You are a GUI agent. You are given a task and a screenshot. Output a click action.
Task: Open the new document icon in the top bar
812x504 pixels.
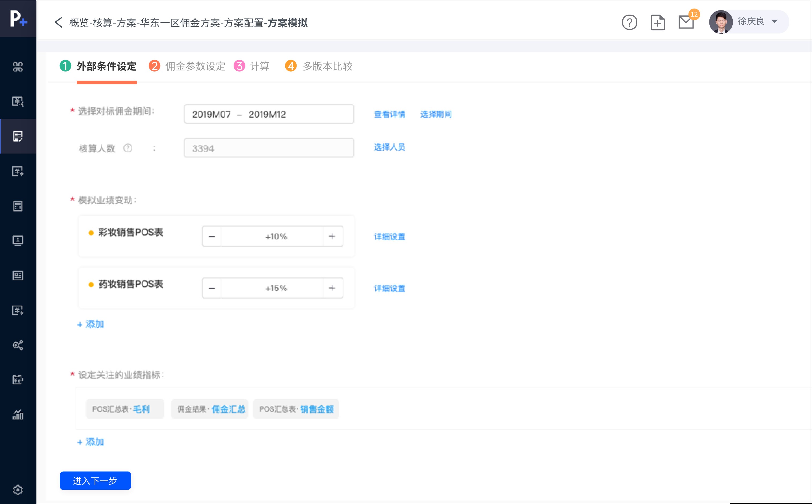point(658,22)
